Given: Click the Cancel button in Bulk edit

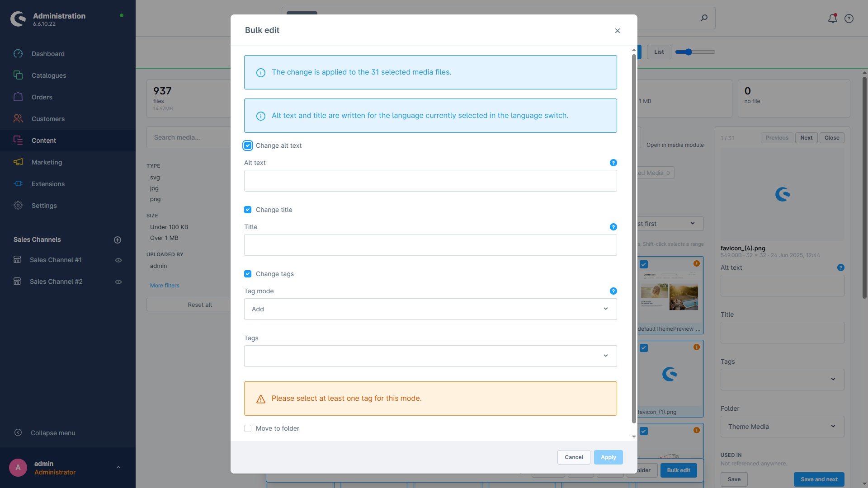Looking at the screenshot, I should 574,457.
